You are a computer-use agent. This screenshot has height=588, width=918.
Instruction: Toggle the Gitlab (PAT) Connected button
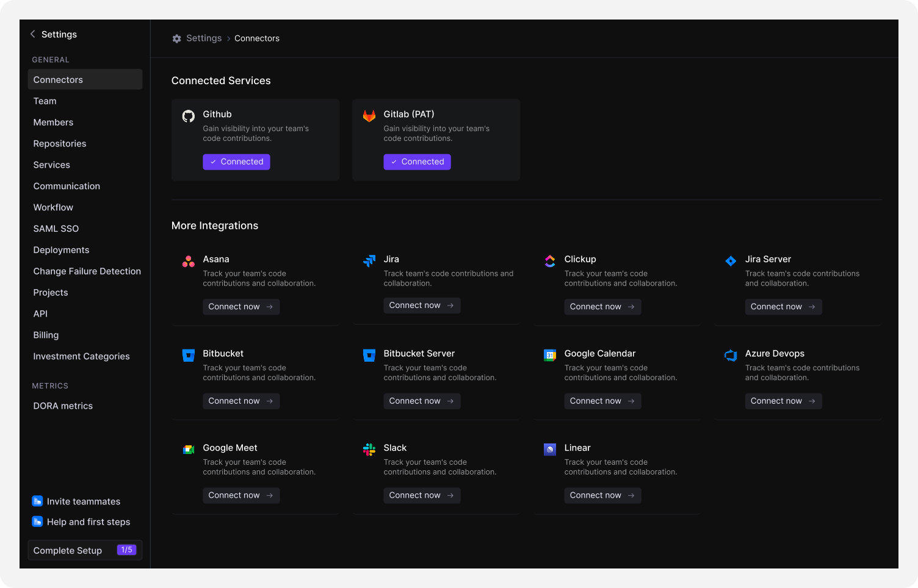pyautogui.click(x=417, y=162)
